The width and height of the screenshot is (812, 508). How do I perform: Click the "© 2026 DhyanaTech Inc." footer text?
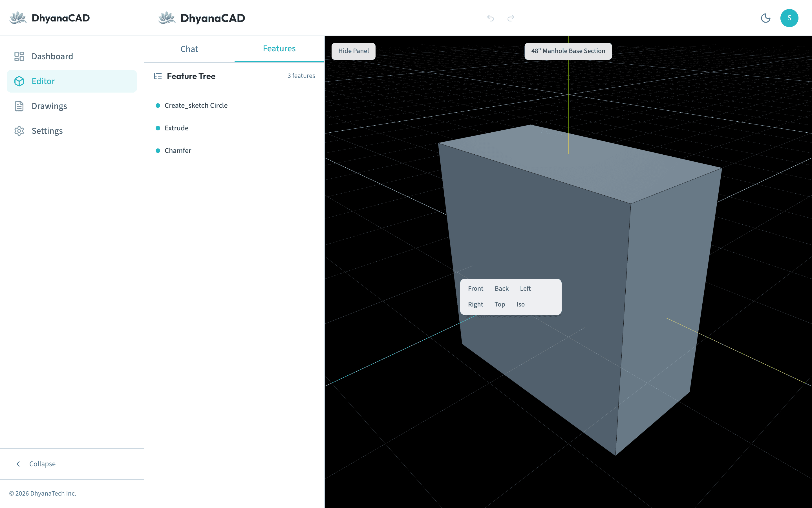coord(43,493)
